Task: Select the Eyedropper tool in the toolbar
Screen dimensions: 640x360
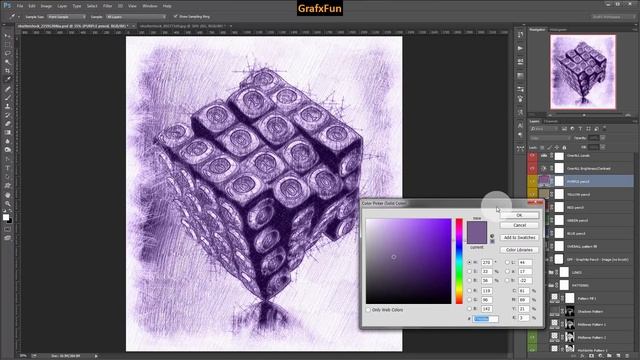Action: [x=7, y=79]
